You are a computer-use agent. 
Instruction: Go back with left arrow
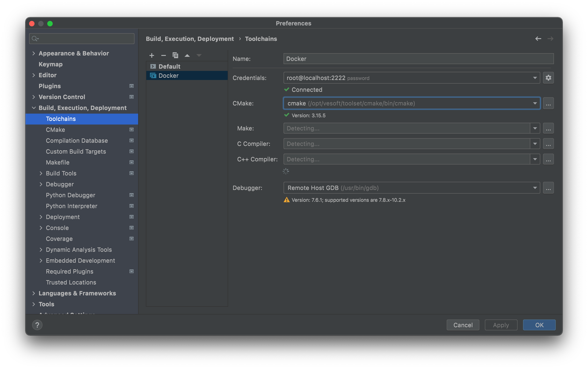tap(538, 39)
